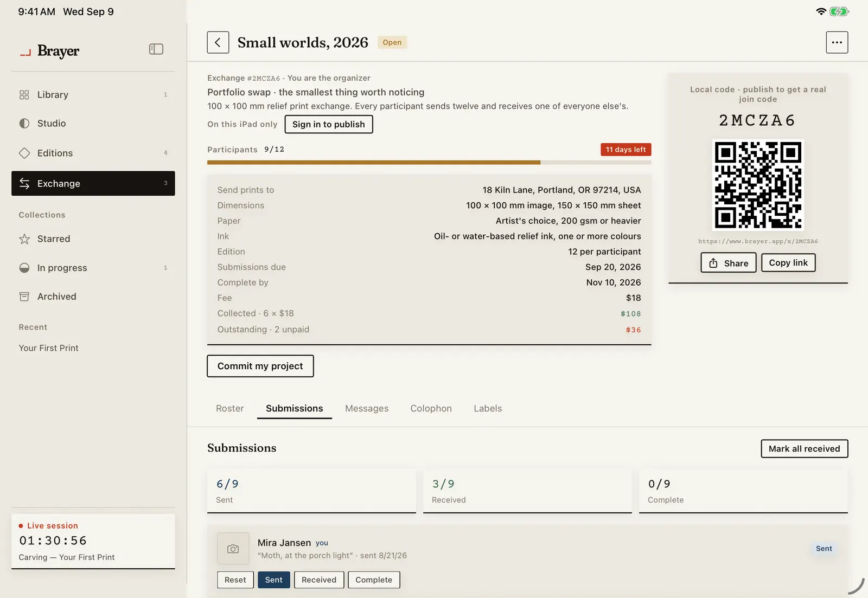Click the 2MCZA6 local join code

[758, 120]
